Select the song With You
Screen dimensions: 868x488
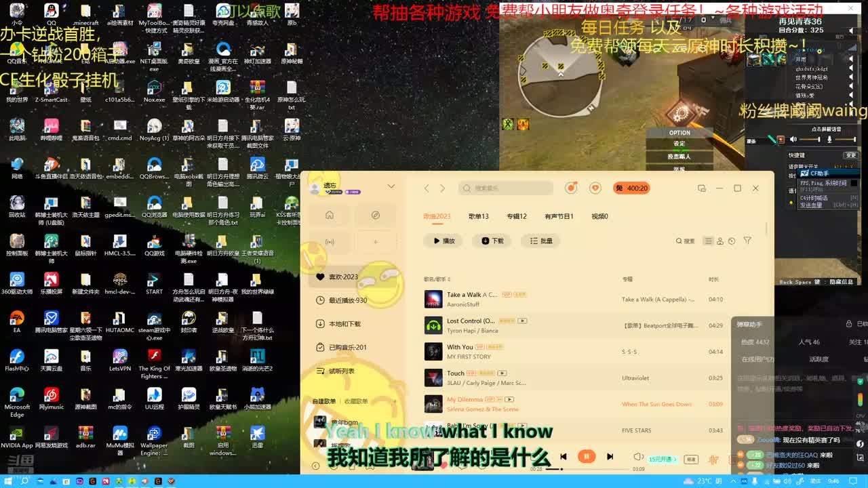460,347
